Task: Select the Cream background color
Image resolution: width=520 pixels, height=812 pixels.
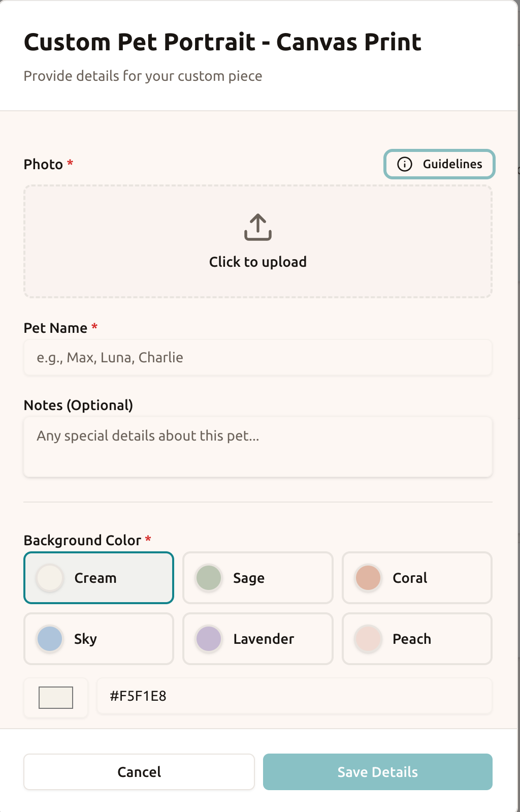Action: tap(98, 578)
